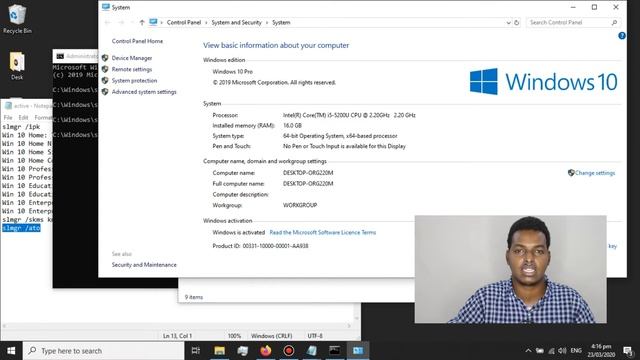Open the Action Center notification icon
The image size is (640, 360).
point(628,351)
